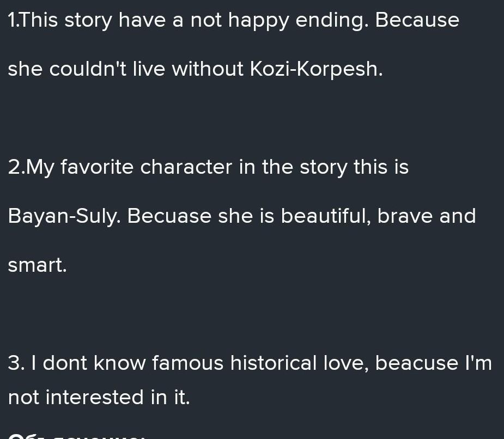Image resolution: width=504 pixels, height=439 pixels.
Task: Click the word "smart." ending answer two
Action: 37,265
